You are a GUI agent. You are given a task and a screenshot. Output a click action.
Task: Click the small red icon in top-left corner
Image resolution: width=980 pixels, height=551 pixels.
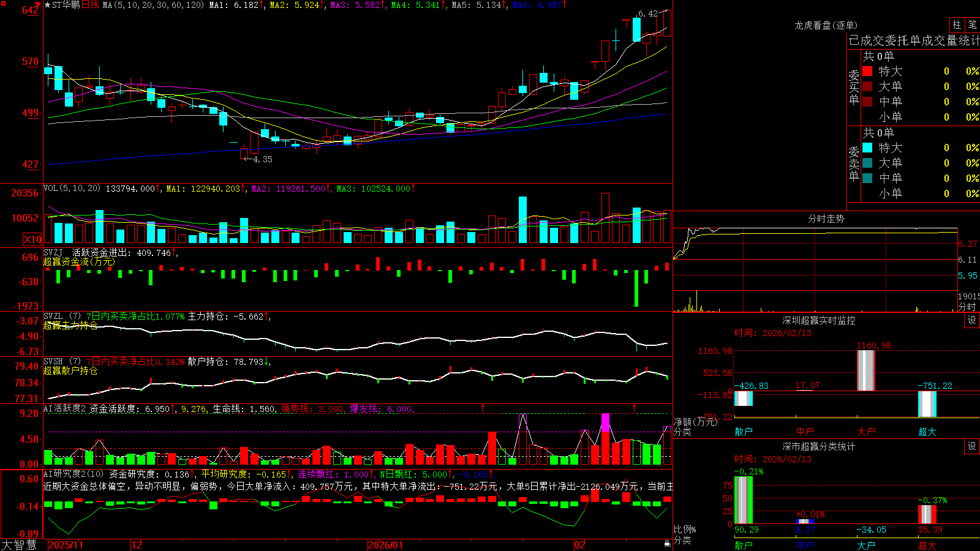[4, 3]
